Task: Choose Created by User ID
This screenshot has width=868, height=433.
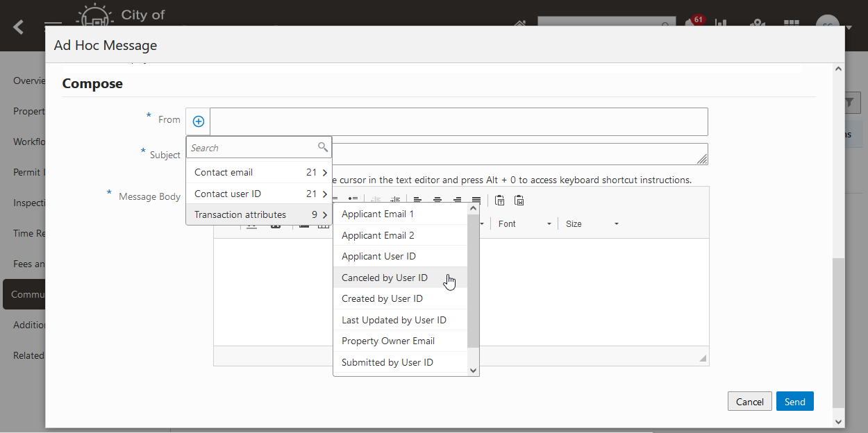Action: pyautogui.click(x=401, y=298)
